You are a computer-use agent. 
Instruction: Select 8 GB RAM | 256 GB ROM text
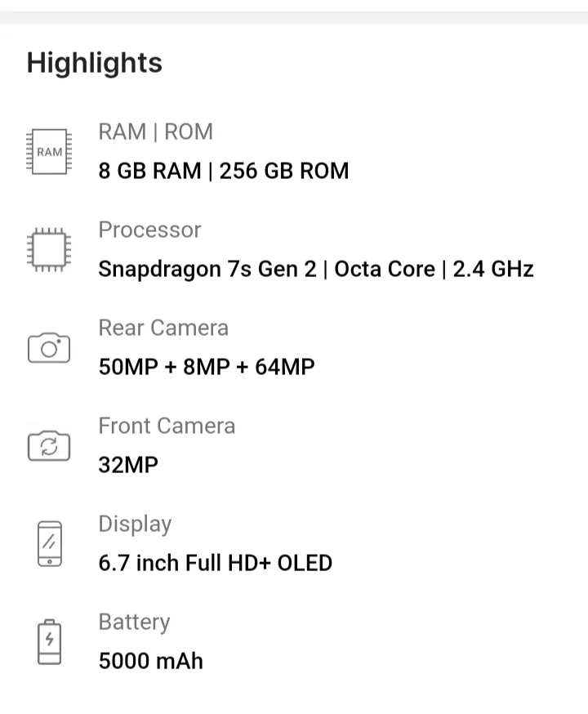click(x=224, y=172)
